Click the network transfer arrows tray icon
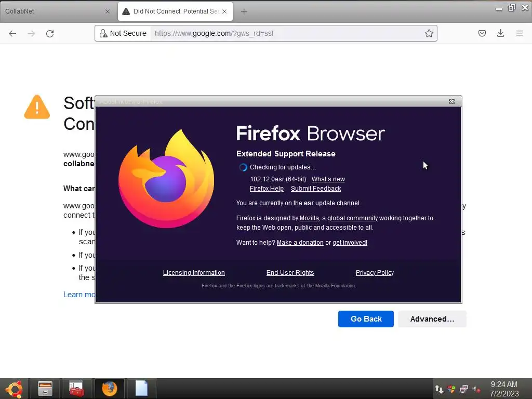532x399 pixels. pyautogui.click(x=439, y=389)
